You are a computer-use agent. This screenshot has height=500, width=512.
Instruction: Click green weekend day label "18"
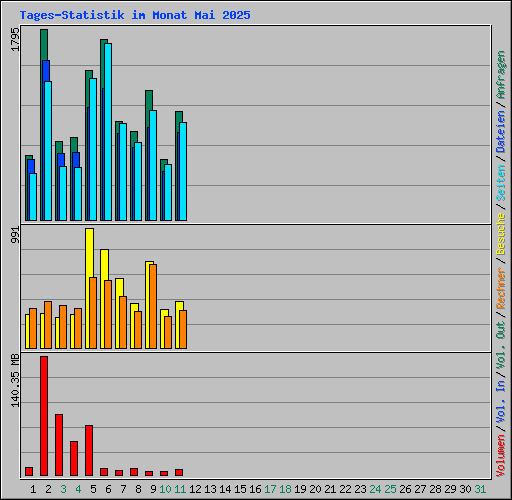pyautogui.click(x=285, y=489)
